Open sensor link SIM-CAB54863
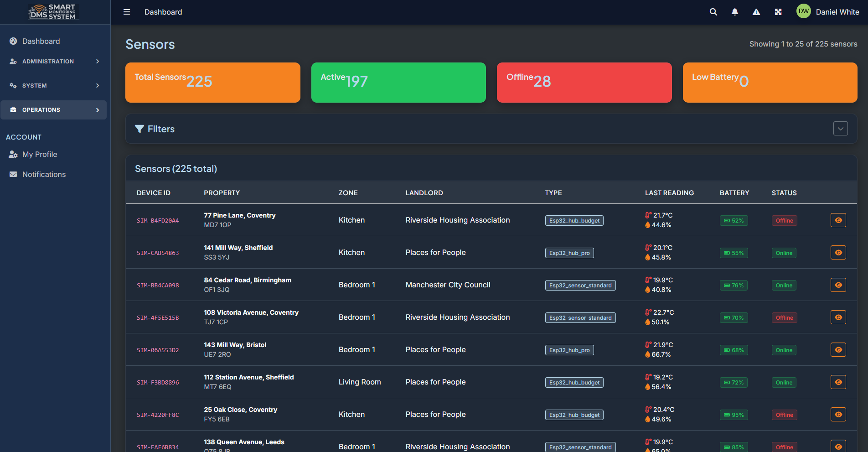Image resolution: width=868 pixels, height=452 pixels. tap(158, 253)
